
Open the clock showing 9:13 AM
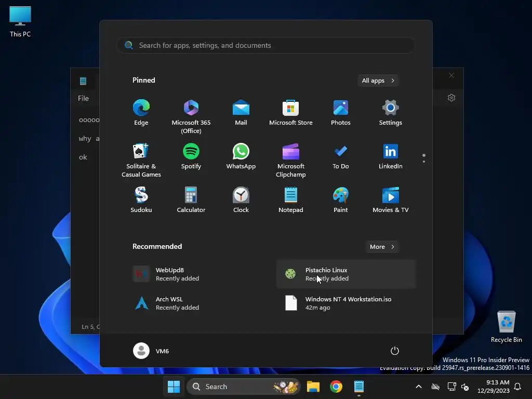(494, 387)
